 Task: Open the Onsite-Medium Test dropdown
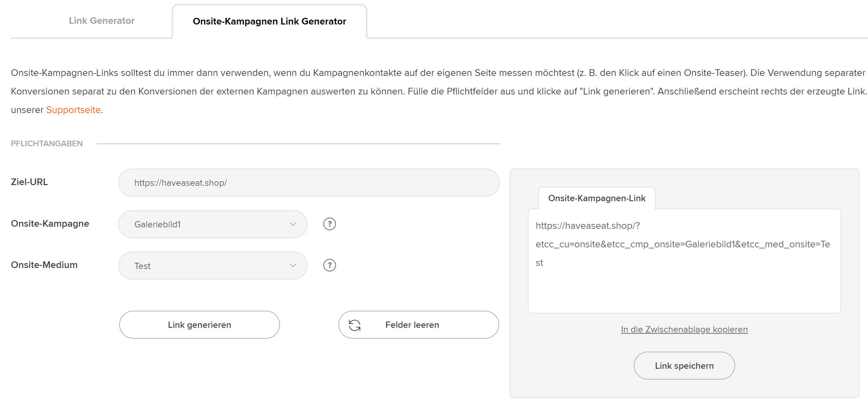click(x=213, y=266)
